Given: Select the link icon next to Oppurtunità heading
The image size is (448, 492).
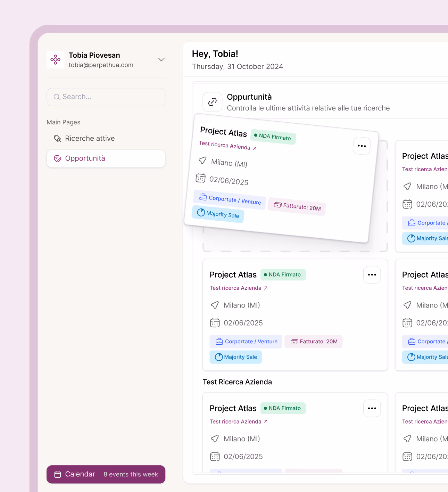Looking at the screenshot, I should click(x=212, y=102).
